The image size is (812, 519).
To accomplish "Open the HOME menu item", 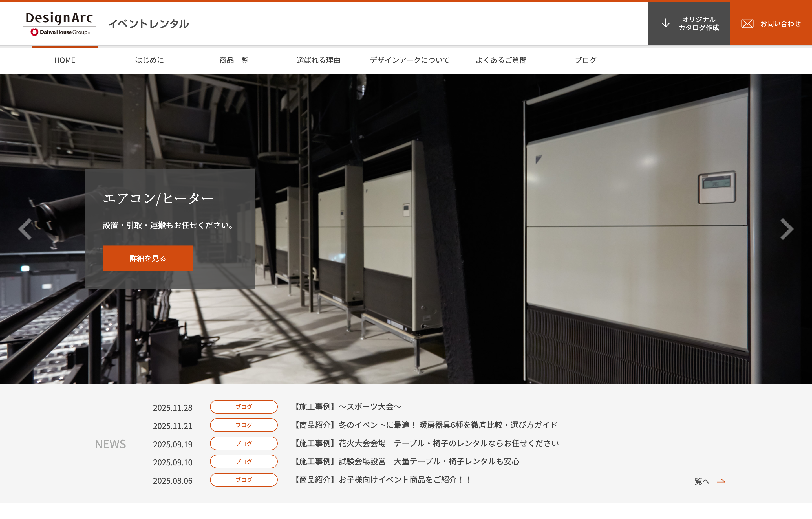I will tap(65, 60).
